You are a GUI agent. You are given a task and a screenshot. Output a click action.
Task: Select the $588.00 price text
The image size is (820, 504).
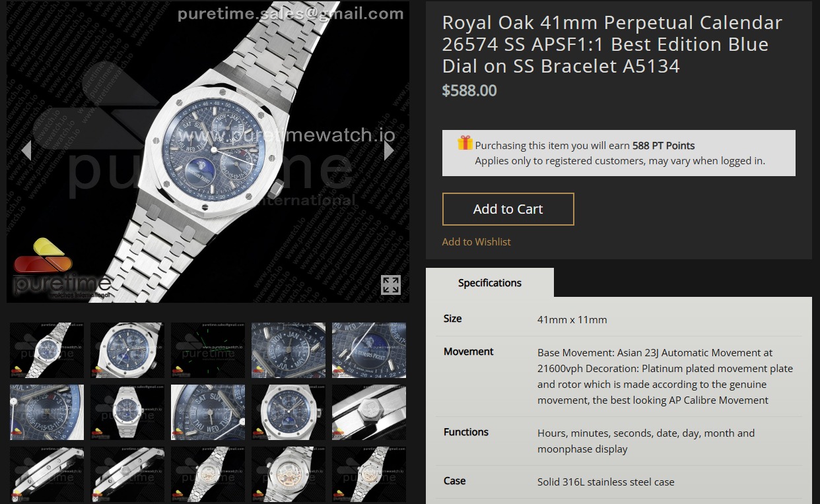click(x=469, y=90)
